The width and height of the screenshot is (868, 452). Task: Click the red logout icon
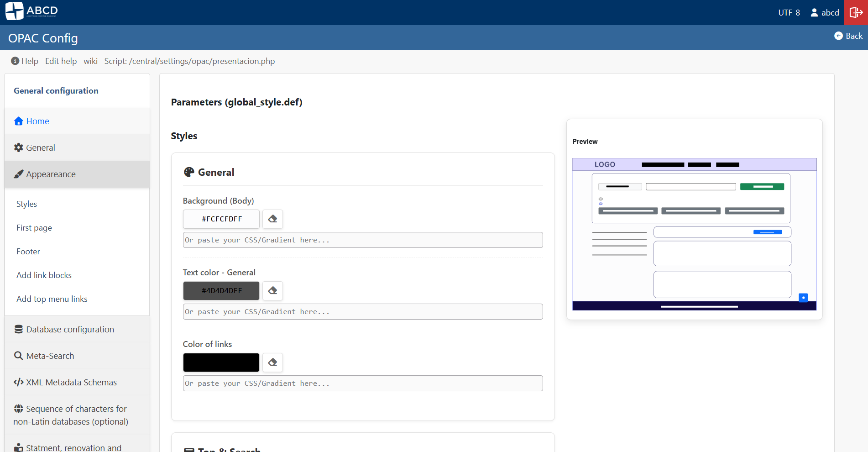click(x=856, y=12)
